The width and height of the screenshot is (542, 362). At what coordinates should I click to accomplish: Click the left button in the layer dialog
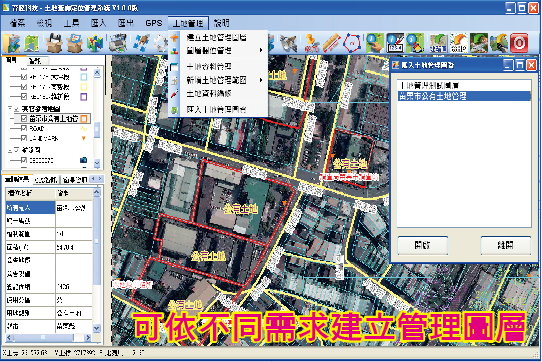(422, 245)
